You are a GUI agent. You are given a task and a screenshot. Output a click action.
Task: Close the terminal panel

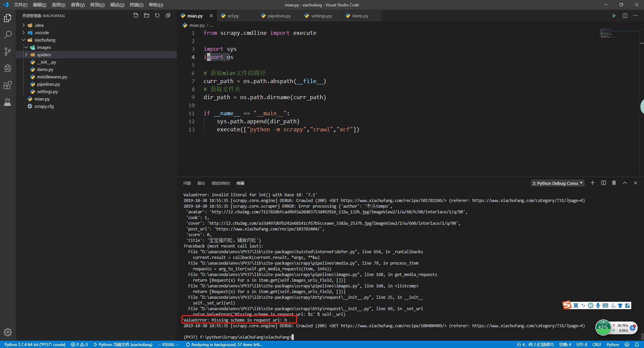point(636,183)
